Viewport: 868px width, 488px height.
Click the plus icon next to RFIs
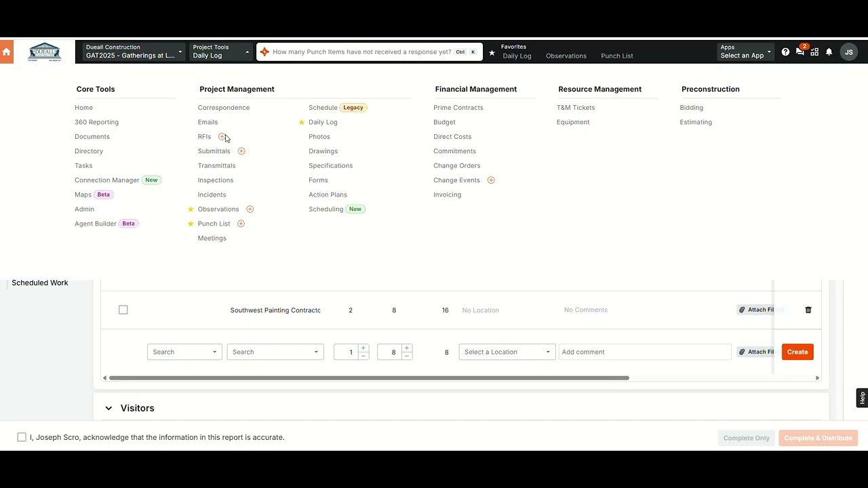(x=222, y=137)
